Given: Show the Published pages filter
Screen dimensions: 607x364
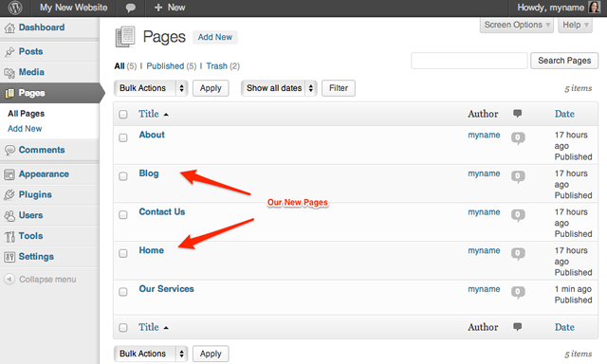Looking at the screenshot, I should pos(165,66).
